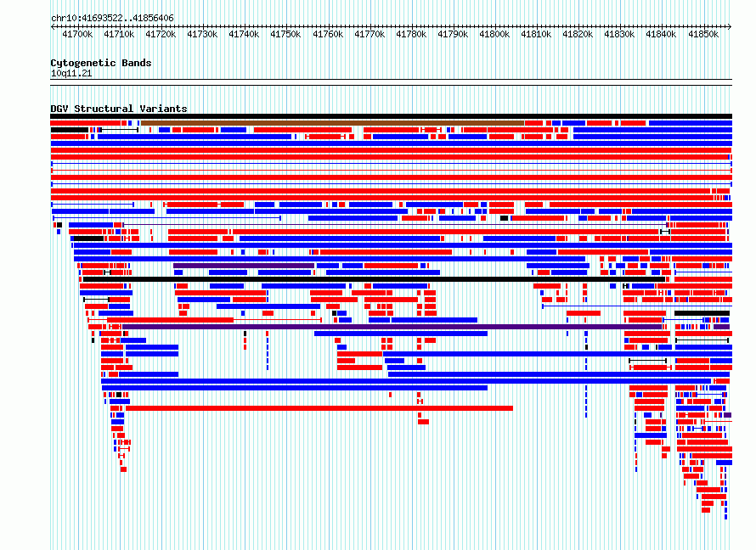Select the full-width black variant bar atop DGV track
The height and width of the screenshot is (550, 756).
(391, 116)
